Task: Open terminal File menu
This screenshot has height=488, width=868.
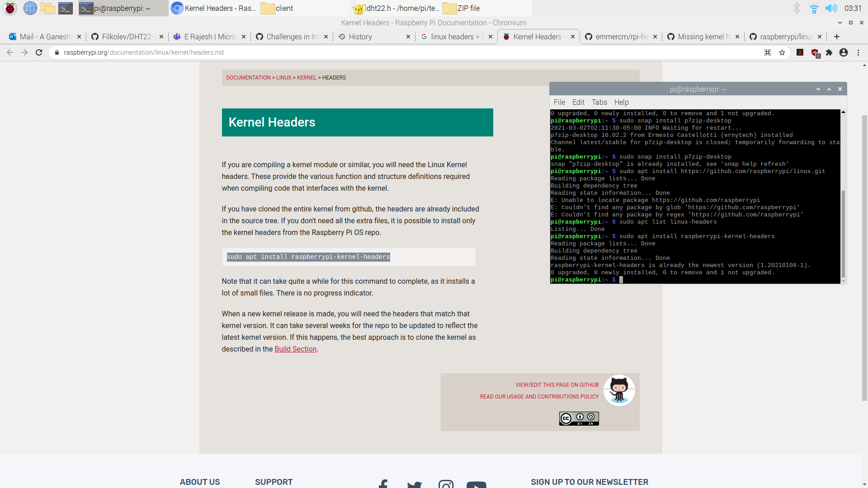Action: [x=559, y=102]
